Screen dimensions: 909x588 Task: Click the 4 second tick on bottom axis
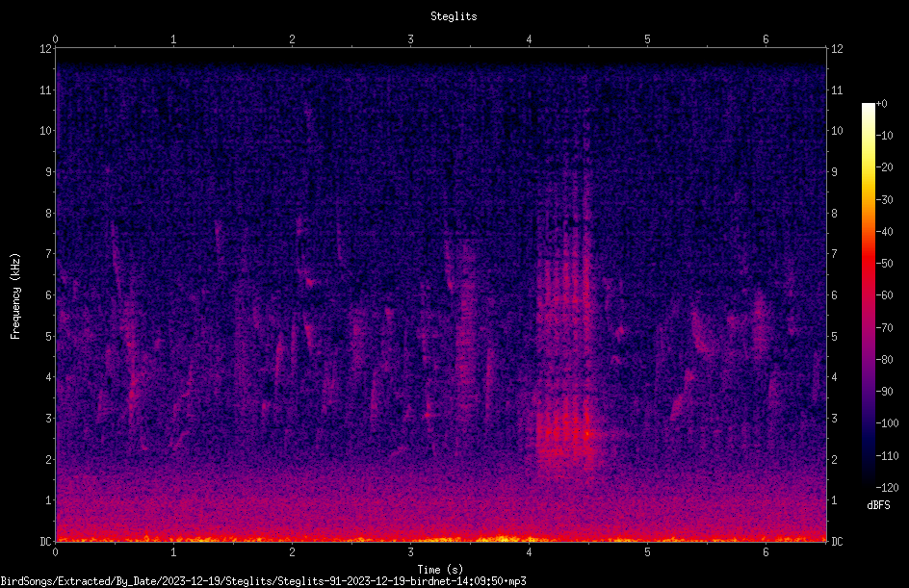(529, 552)
